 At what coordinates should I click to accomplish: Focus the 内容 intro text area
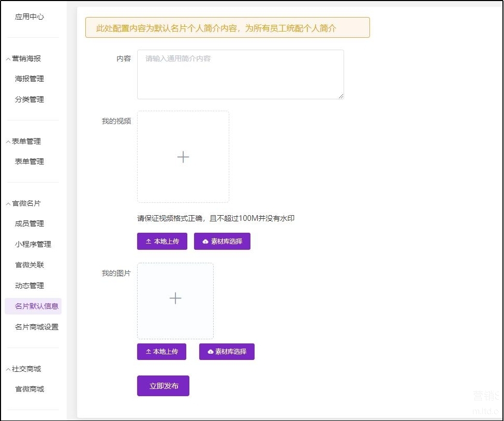240,74
